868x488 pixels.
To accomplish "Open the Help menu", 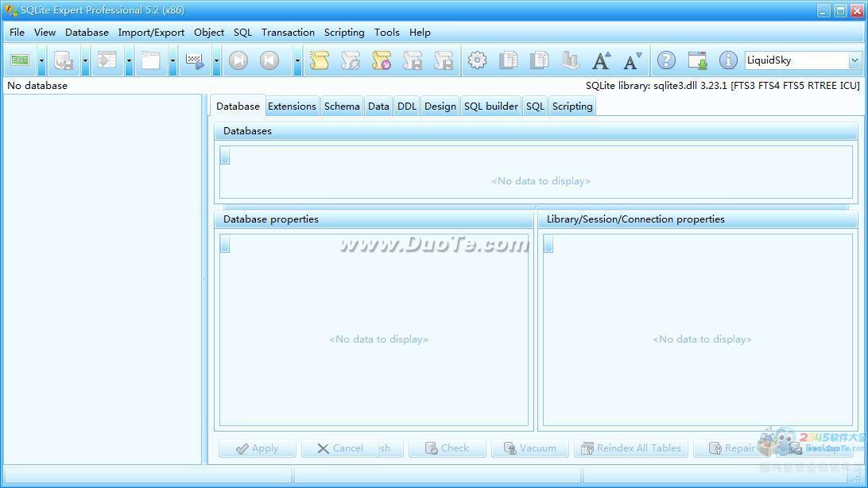I will [420, 32].
